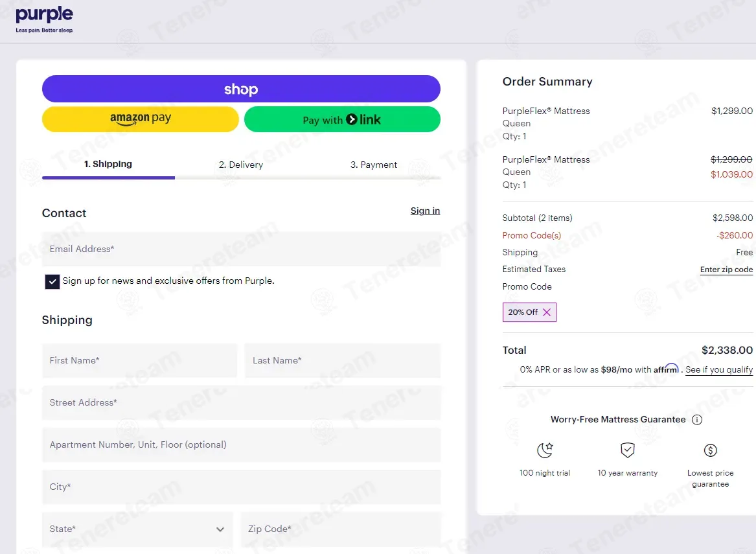This screenshot has height=554, width=756.
Task: Go to the 2. Delivery step tab
Action: click(241, 165)
